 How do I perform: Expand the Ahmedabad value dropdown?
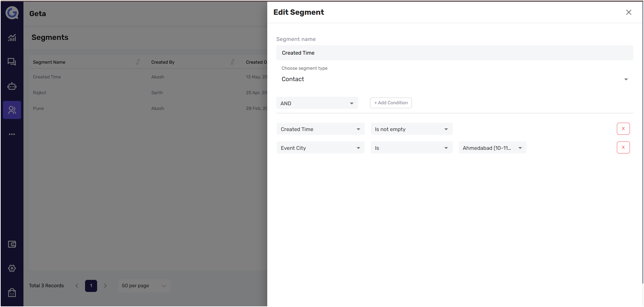click(x=492, y=148)
